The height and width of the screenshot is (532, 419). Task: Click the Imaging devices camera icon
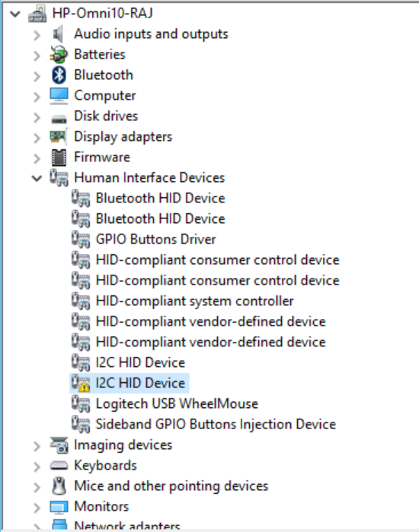coord(59,444)
